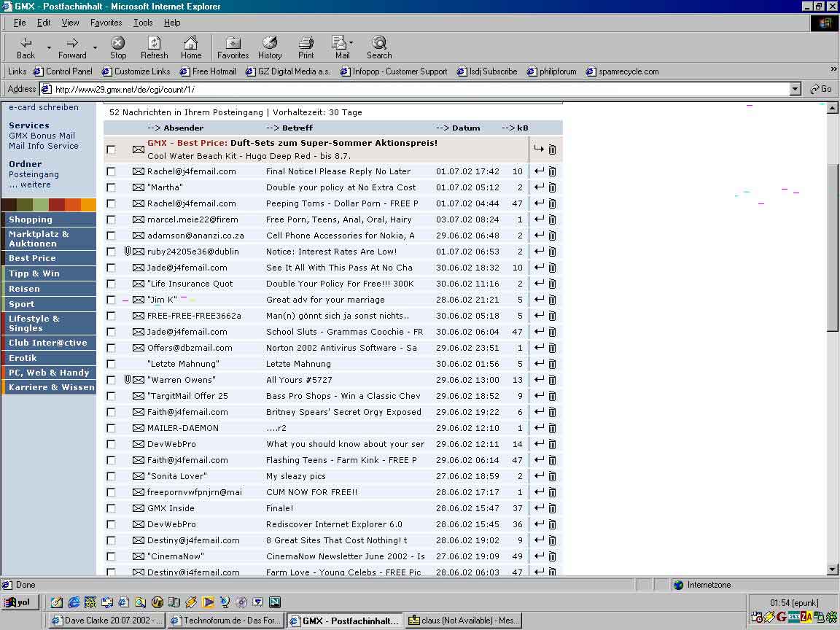Open the Forward button dropdown arrow
The height and width of the screenshot is (630, 840).
pyautogui.click(x=96, y=47)
